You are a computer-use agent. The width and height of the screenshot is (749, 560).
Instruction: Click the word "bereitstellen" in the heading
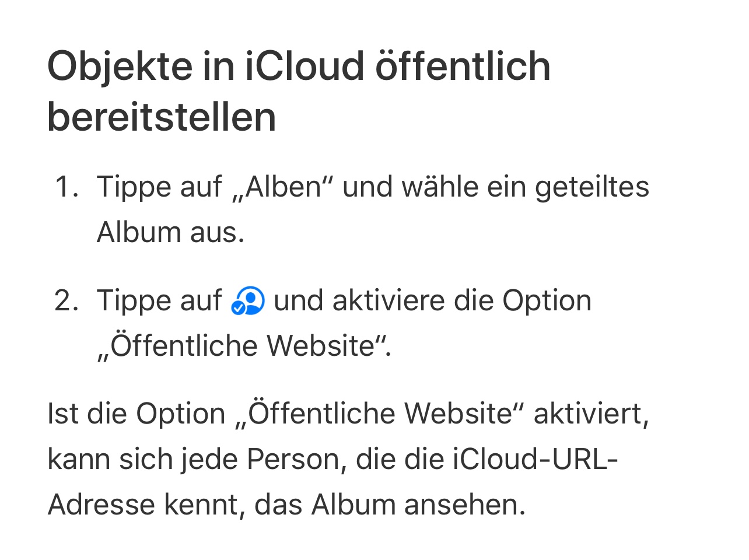click(162, 117)
